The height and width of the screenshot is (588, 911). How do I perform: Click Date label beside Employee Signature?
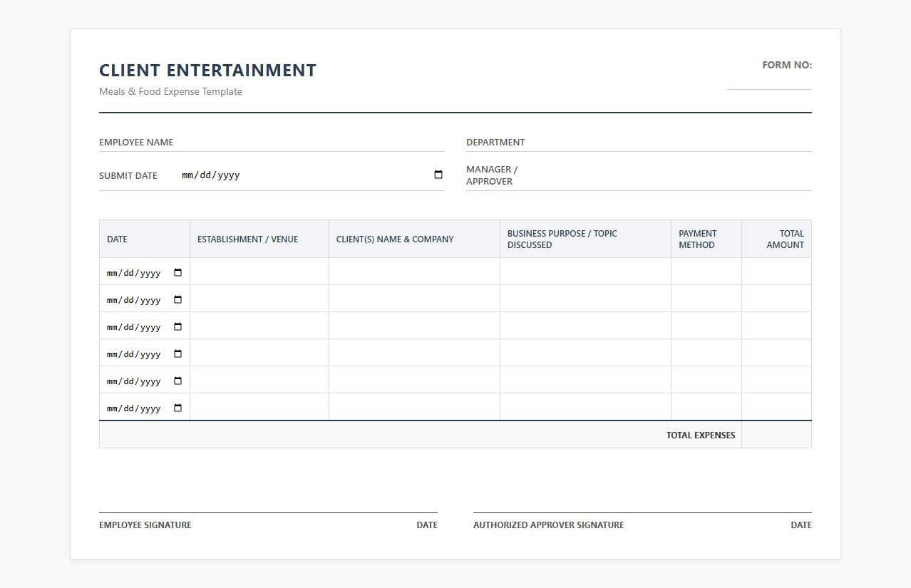(x=427, y=525)
